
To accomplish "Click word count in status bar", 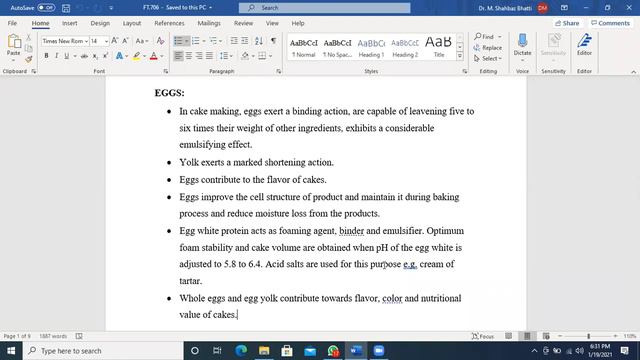I will 53,336.
